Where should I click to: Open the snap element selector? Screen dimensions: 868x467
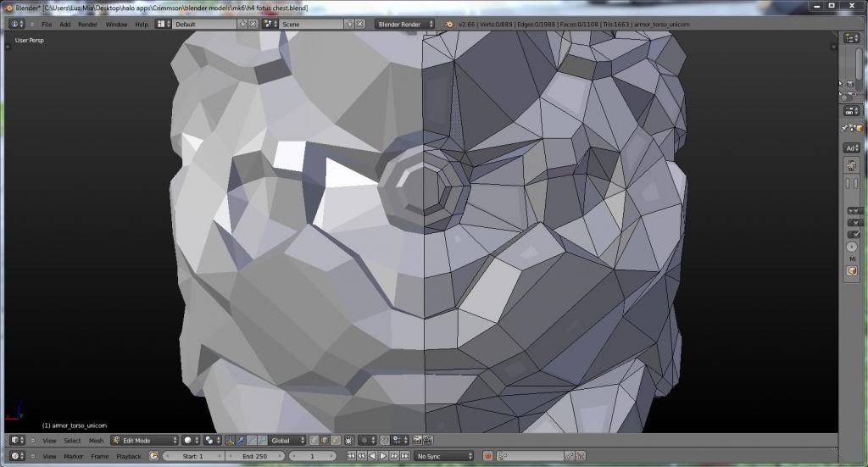[400, 441]
